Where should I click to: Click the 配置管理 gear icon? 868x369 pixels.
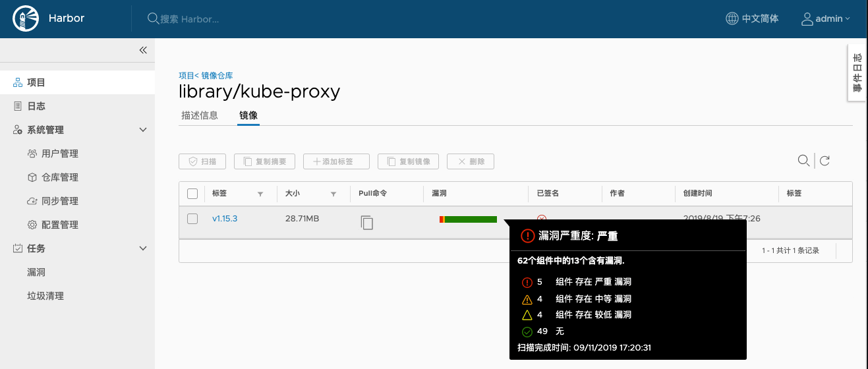tap(32, 225)
